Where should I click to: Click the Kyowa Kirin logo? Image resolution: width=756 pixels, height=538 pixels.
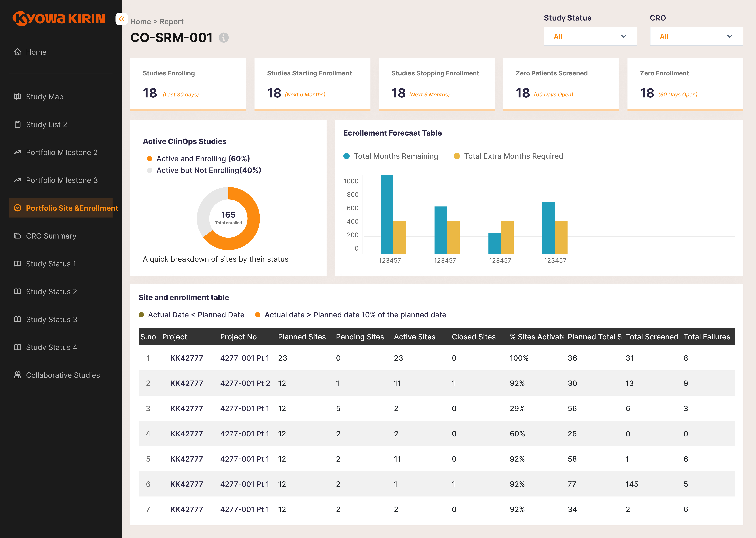(59, 19)
